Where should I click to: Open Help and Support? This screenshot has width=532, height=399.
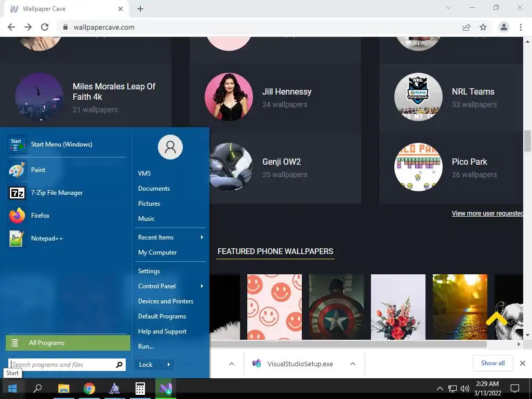[x=162, y=331]
